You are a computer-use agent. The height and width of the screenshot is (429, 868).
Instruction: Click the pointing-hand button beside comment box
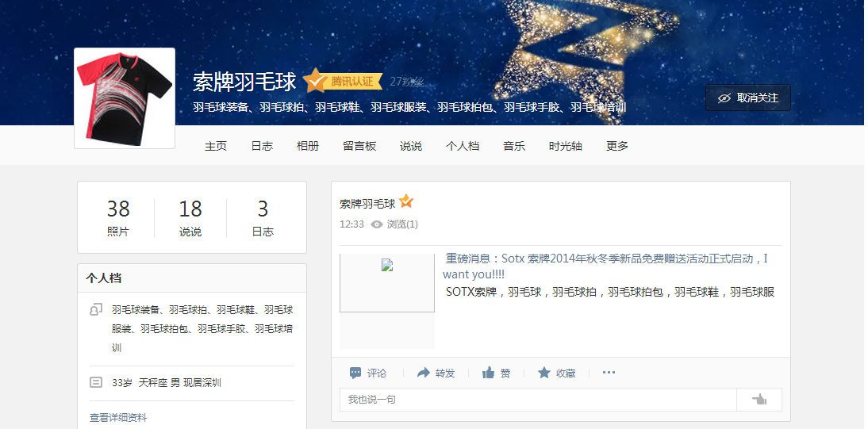[x=759, y=400]
